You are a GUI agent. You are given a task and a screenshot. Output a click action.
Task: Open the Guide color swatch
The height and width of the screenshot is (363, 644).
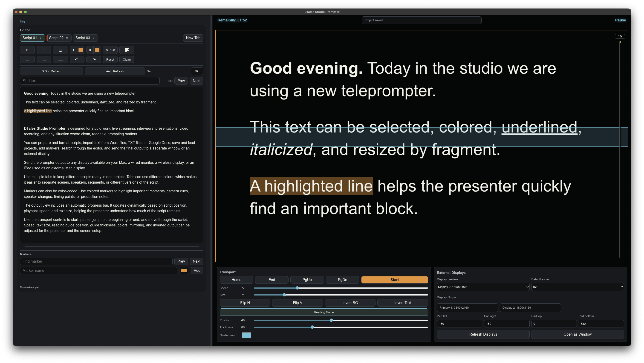(x=246, y=335)
